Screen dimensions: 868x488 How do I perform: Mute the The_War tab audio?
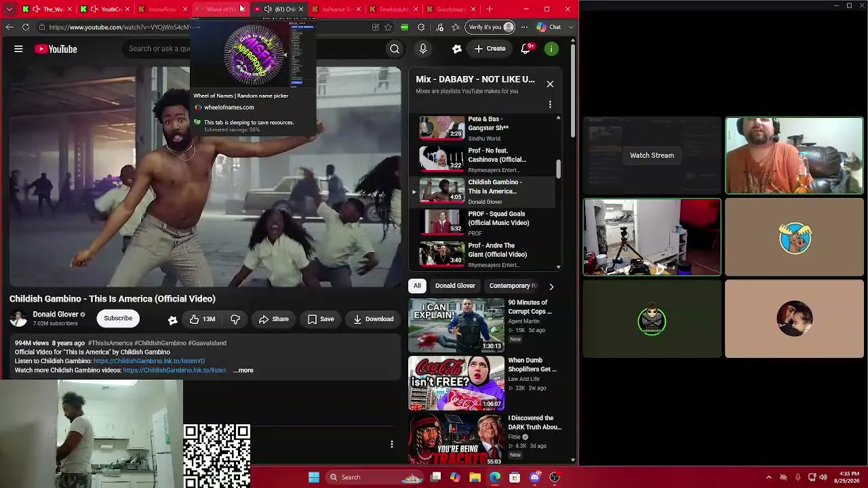point(35,9)
